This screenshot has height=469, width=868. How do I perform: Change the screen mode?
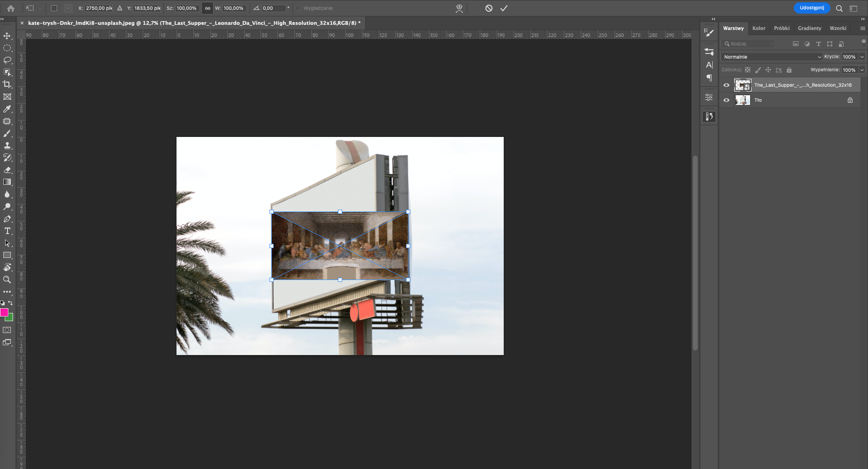[7, 342]
